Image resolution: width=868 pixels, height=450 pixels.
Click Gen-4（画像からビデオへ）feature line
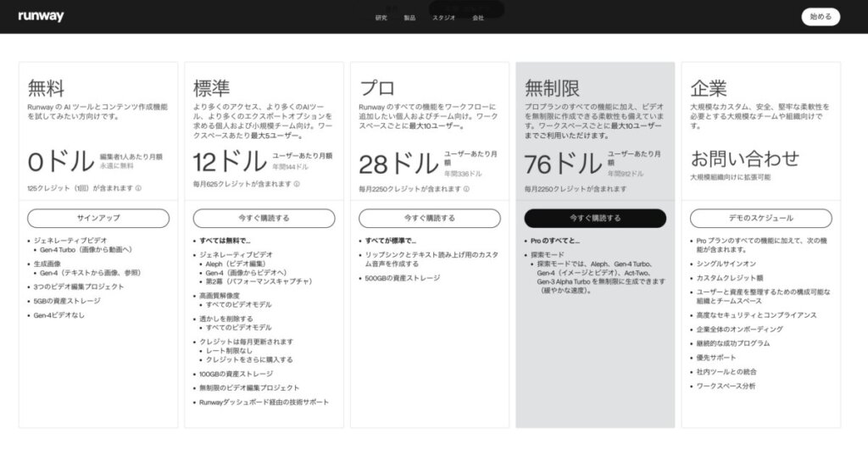click(247, 273)
